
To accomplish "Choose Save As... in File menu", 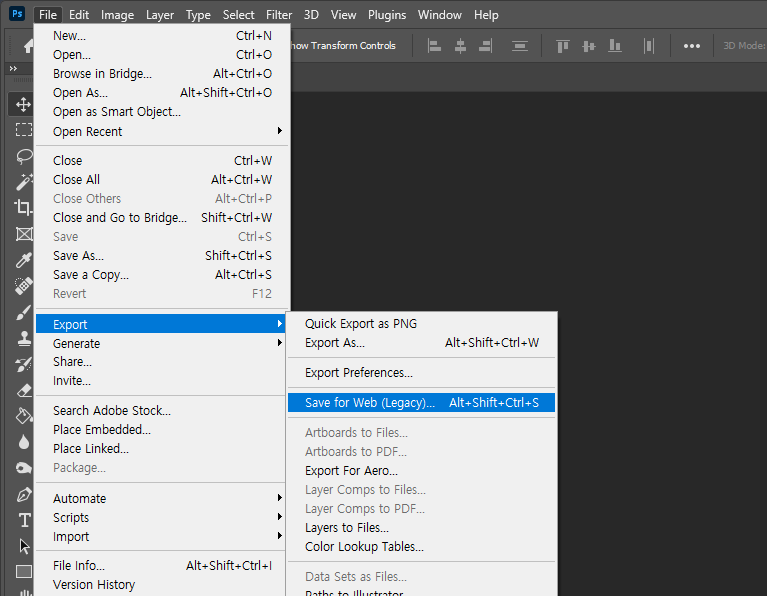I will (162, 255).
